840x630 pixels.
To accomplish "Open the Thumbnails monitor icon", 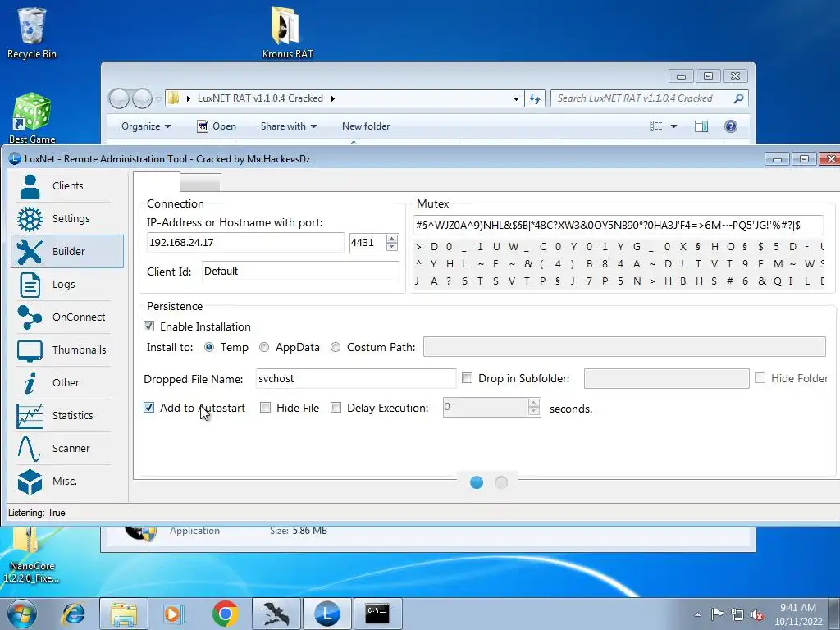I will (x=30, y=350).
